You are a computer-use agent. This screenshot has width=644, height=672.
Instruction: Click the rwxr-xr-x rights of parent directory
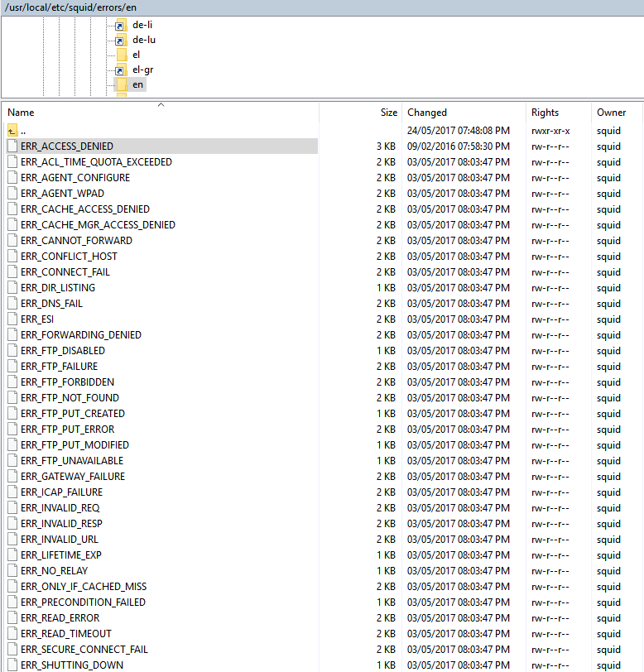550,131
